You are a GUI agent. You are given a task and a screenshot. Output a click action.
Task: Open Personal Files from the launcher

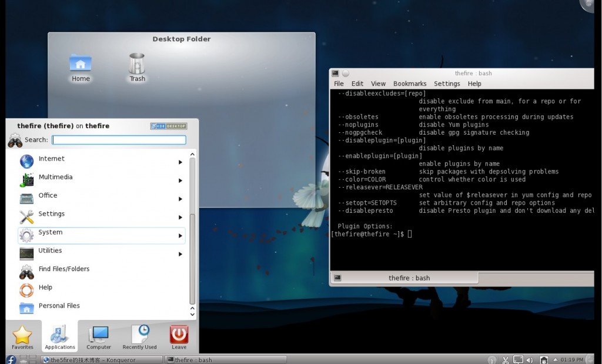tap(59, 306)
